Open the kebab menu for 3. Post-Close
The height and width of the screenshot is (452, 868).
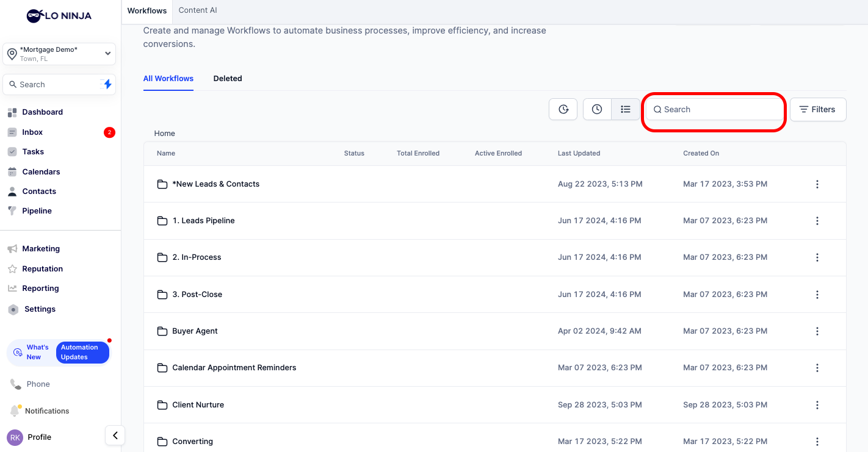817,295
